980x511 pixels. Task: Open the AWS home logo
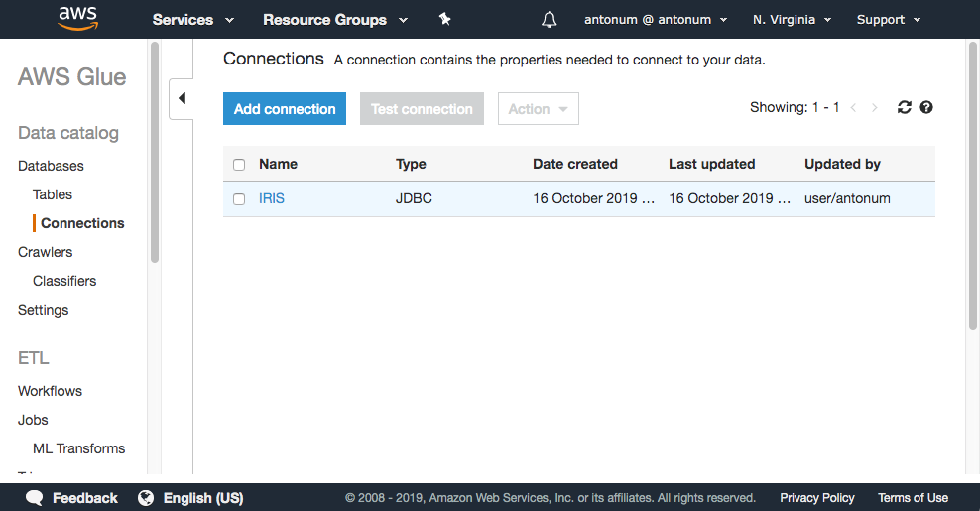point(78,18)
